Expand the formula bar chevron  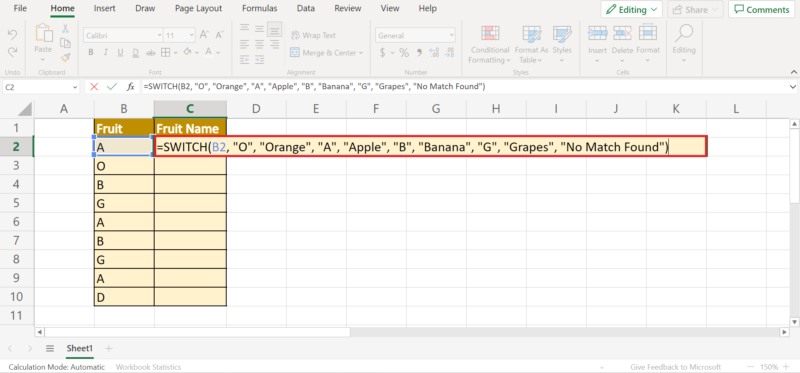(x=792, y=87)
